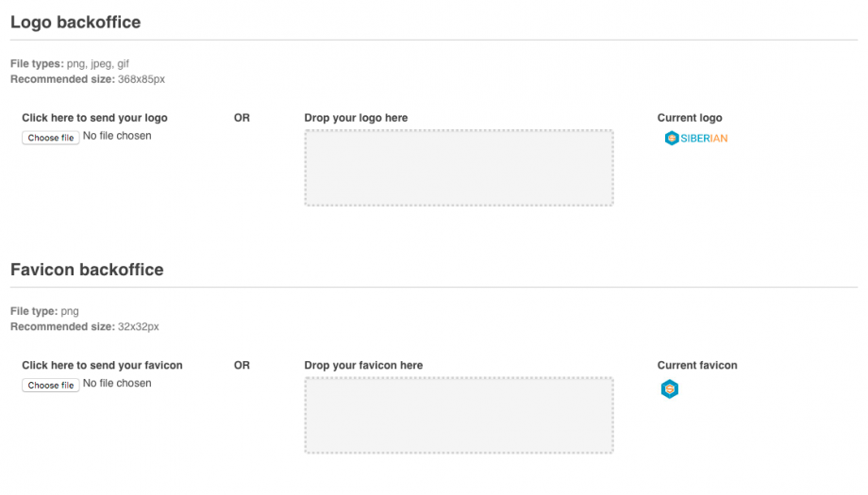868x495 pixels.
Task: Click the "Favicon backoffice" heading
Action: pyautogui.click(x=87, y=270)
